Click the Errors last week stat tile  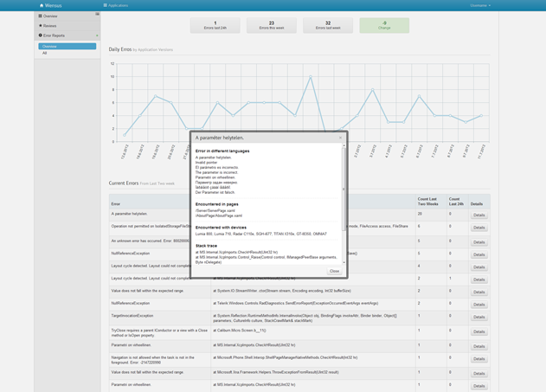click(x=328, y=26)
